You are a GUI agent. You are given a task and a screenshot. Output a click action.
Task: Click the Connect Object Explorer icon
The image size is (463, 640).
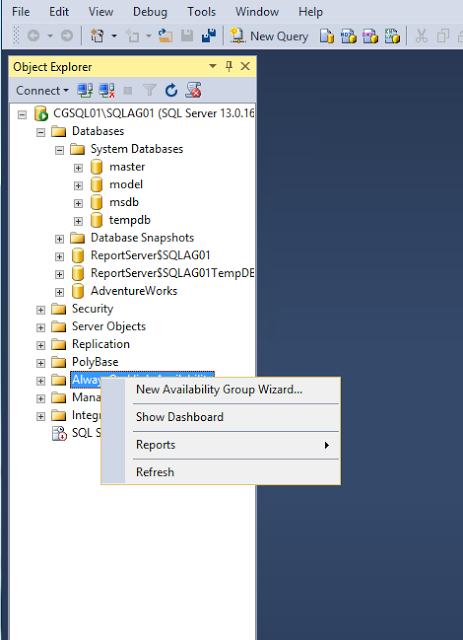pos(85,90)
